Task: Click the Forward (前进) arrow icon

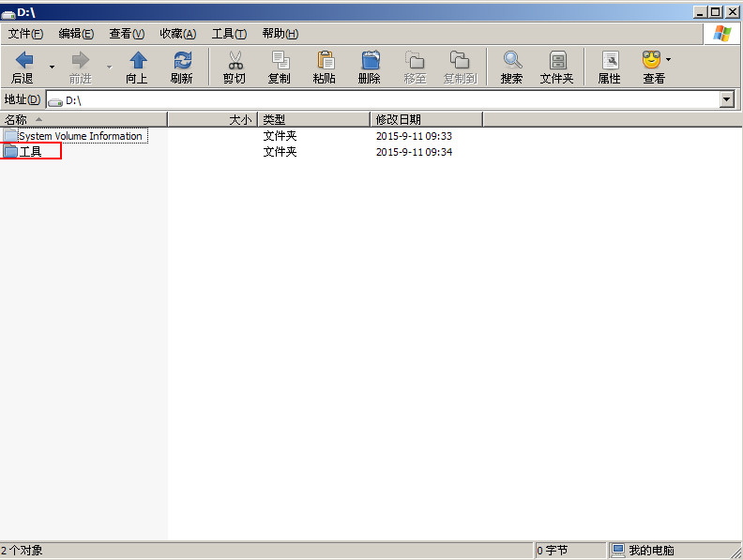Action: point(80,60)
